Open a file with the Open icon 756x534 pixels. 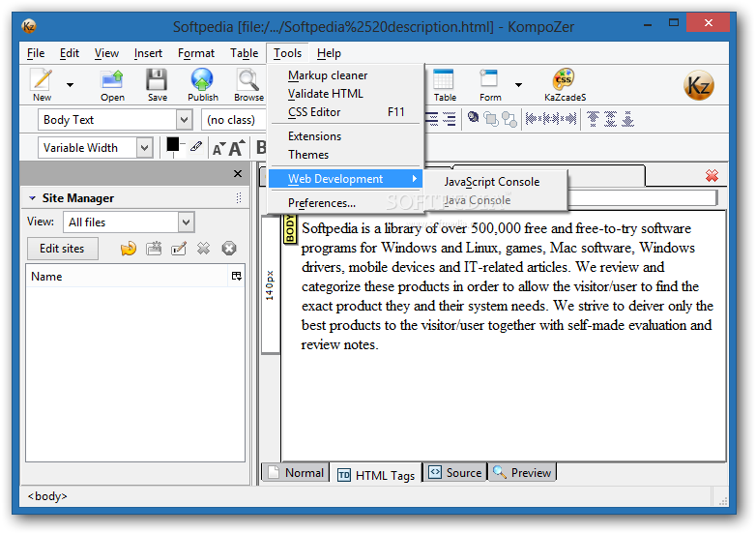(112, 79)
